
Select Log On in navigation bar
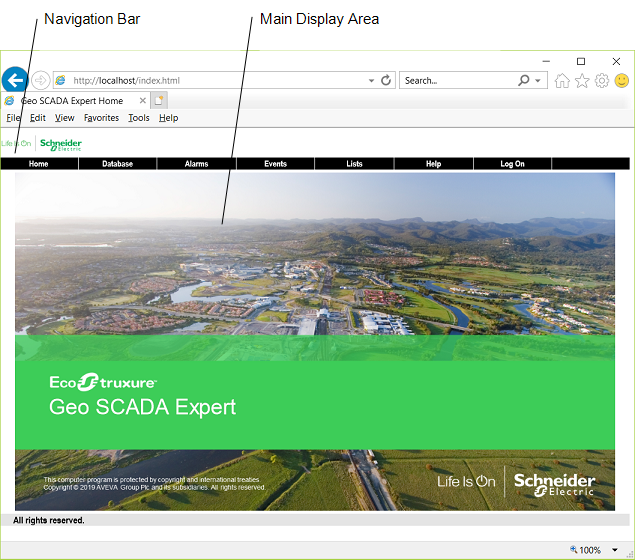(512, 164)
